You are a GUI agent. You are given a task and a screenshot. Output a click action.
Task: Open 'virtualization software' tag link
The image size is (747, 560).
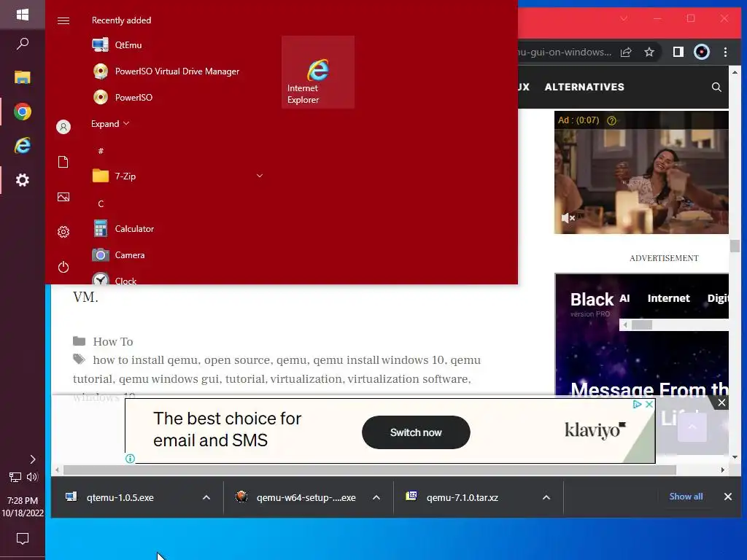pyautogui.click(x=409, y=379)
